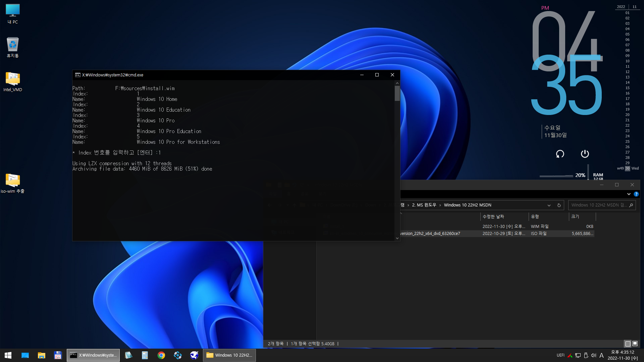
Task: Open the floppy disk 64 taskbar icon
Action: (58, 355)
